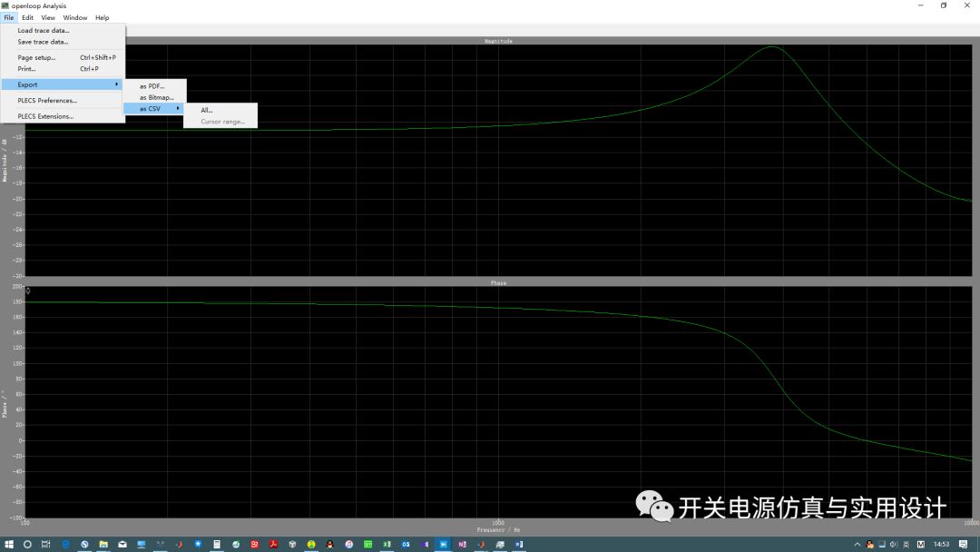Open the View menu
The height and width of the screenshot is (552, 980).
point(48,17)
